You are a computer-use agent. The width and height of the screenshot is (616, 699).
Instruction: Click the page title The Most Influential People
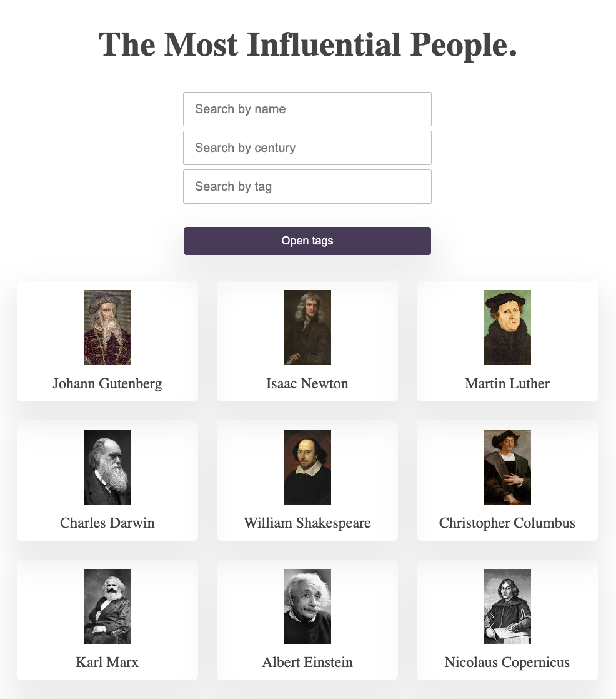(x=307, y=44)
